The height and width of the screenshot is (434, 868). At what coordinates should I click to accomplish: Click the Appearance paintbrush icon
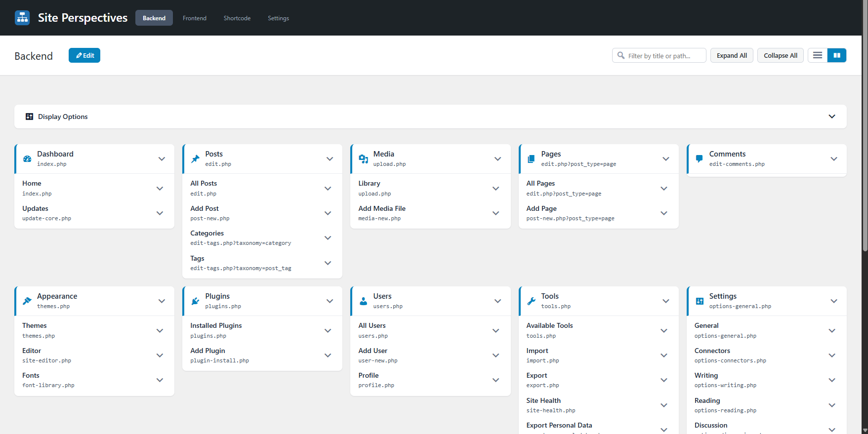pos(27,301)
